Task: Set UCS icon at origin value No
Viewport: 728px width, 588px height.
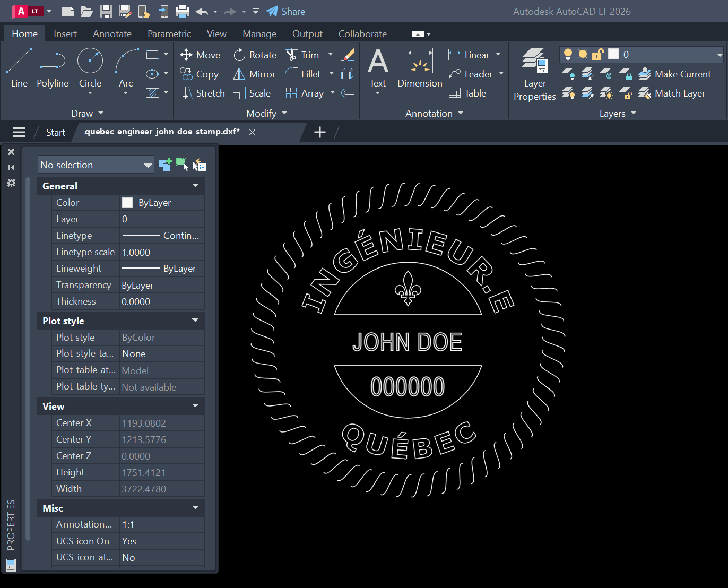Action: [162, 558]
